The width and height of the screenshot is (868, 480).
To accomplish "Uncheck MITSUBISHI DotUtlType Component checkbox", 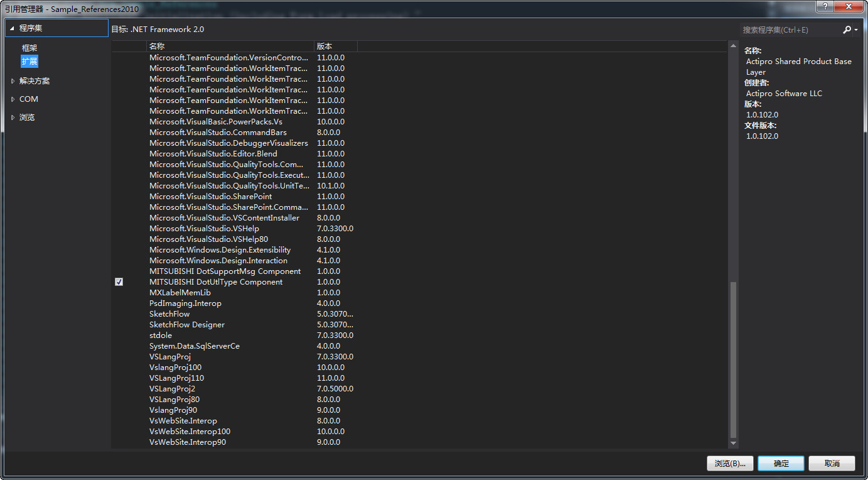I will 119,282.
